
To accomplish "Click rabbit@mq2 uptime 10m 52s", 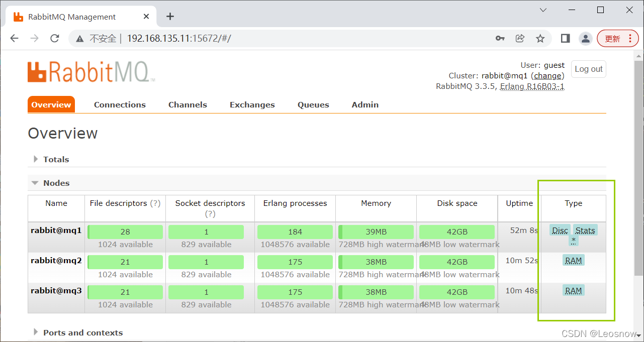I will [522, 261].
